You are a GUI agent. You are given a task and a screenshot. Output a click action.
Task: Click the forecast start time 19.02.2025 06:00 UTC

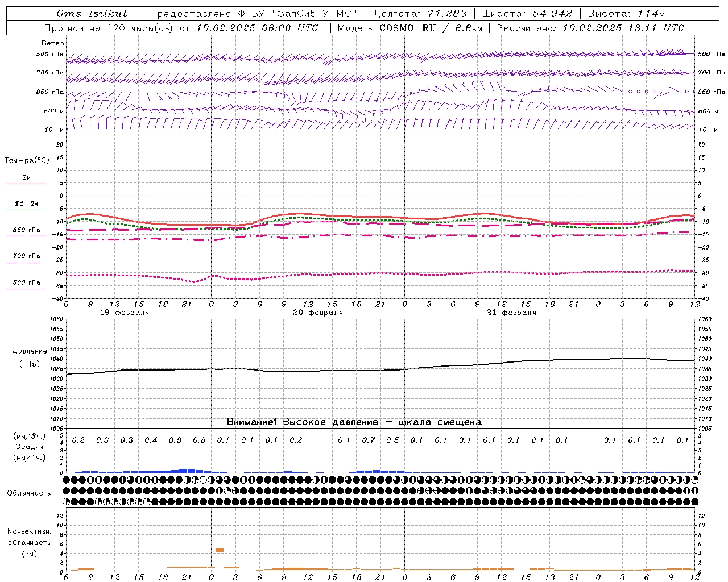(x=257, y=28)
